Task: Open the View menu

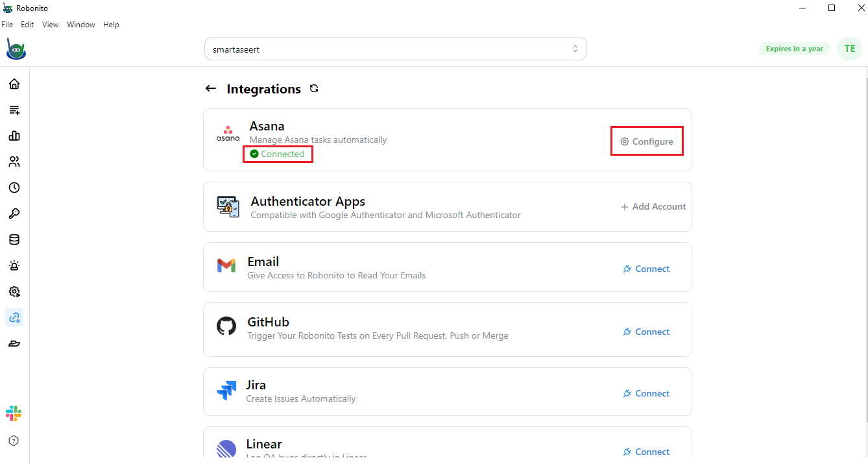Action: pos(51,25)
